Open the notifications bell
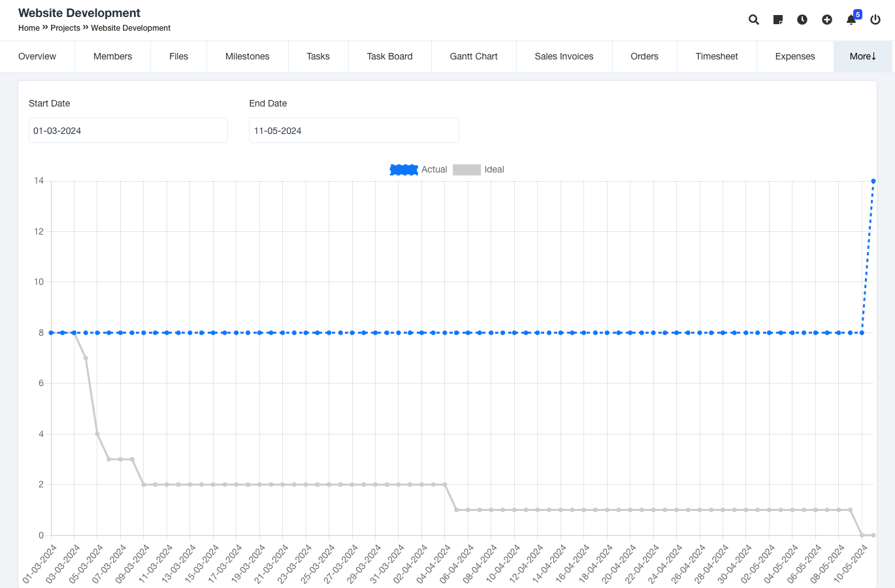 tap(851, 20)
